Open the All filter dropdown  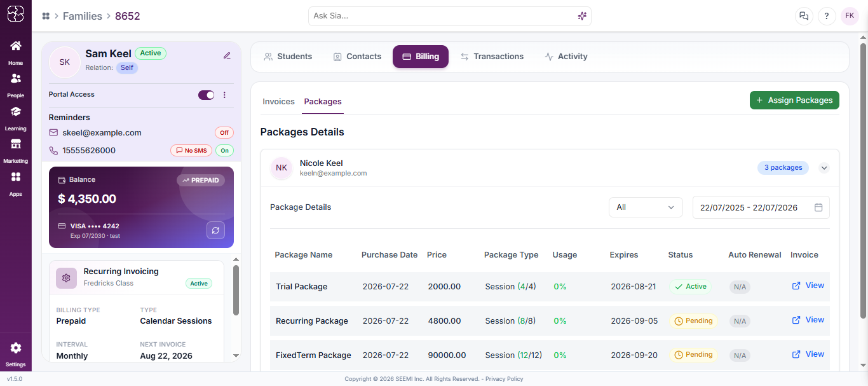[646, 207]
